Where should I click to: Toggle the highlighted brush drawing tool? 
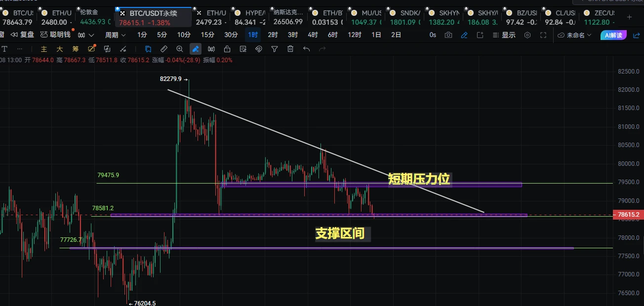(x=196, y=49)
